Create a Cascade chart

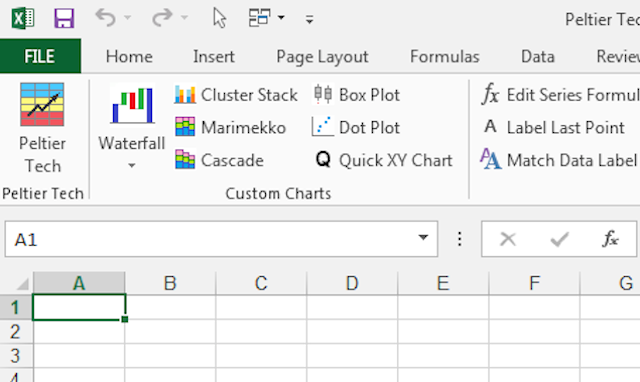(219, 160)
